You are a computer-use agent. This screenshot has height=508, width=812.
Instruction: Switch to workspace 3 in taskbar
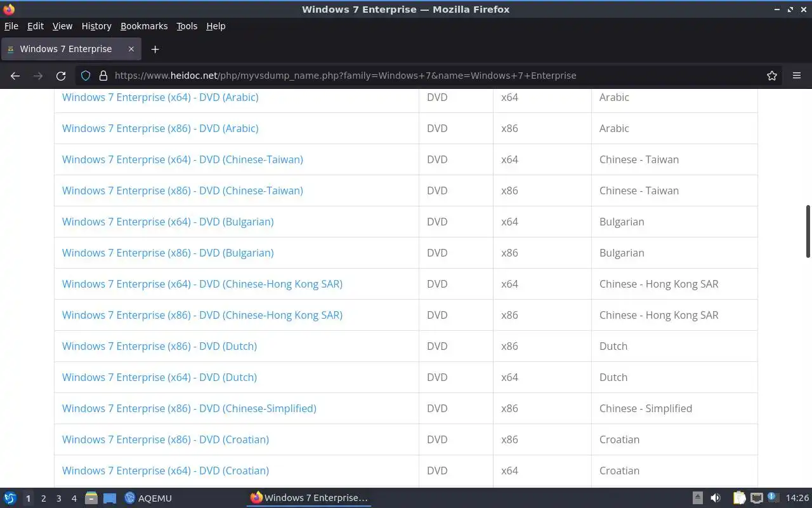58,498
